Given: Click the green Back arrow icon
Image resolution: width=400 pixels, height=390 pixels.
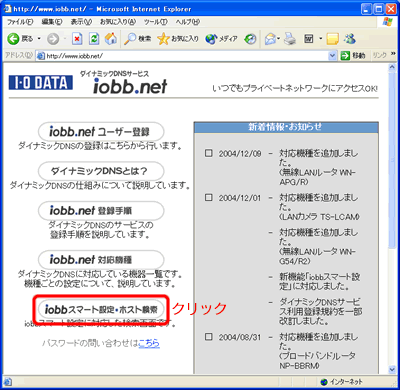Looking at the screenshot, I should (x=13, y=39).
